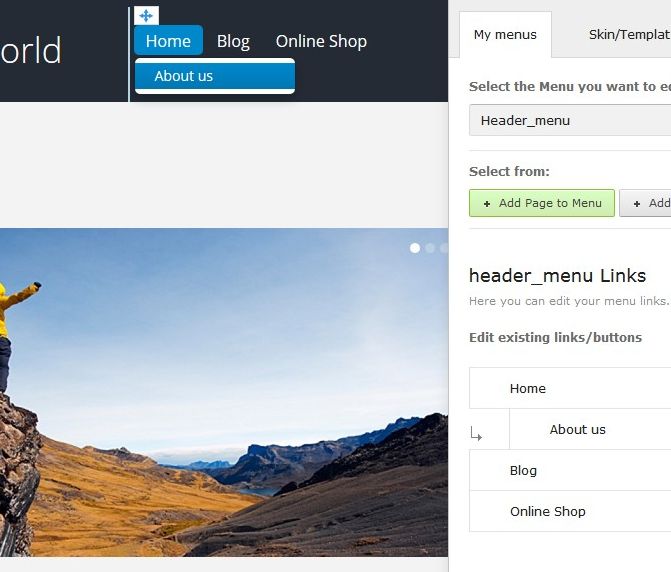This screenshot has height=572, width=671.
Task: Click the sub-item arrow icon beside About us
Action: pos(476,433)
